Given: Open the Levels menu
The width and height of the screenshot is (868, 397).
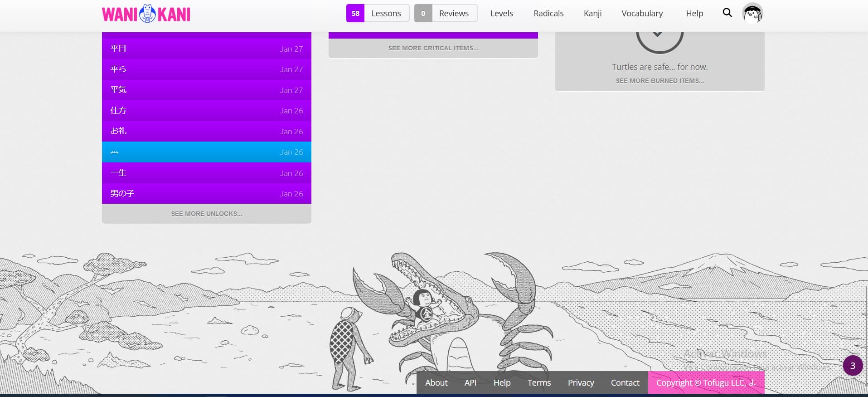Looking at the screenshot, I should [x=501, y=13].
